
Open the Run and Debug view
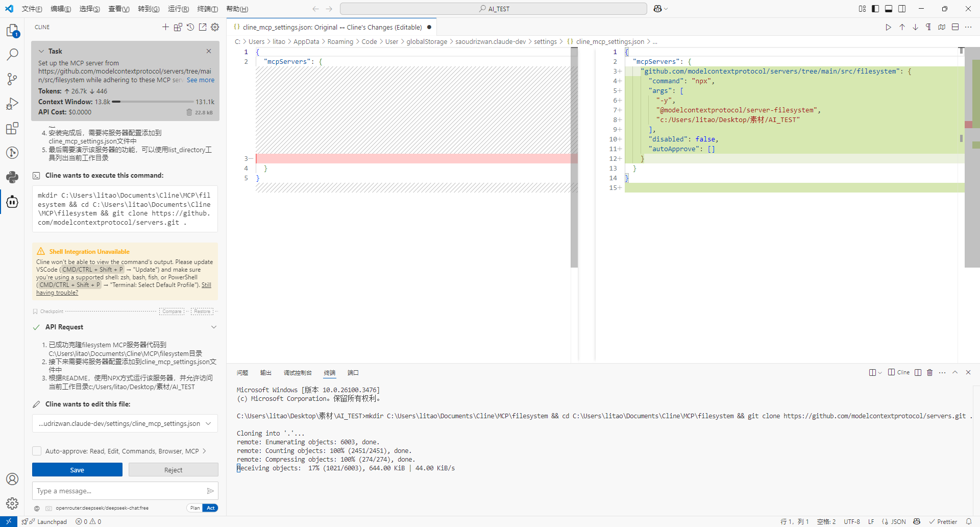coord(12,104)
